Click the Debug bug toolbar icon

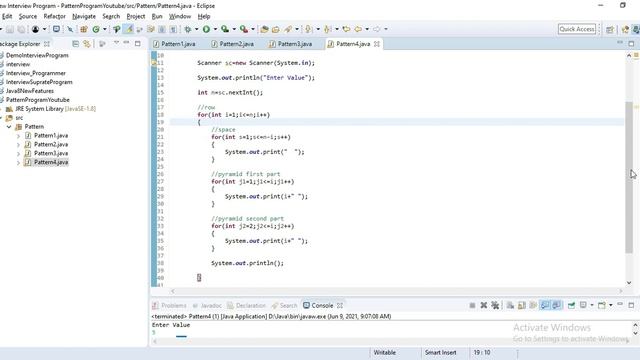click(188, 29)
